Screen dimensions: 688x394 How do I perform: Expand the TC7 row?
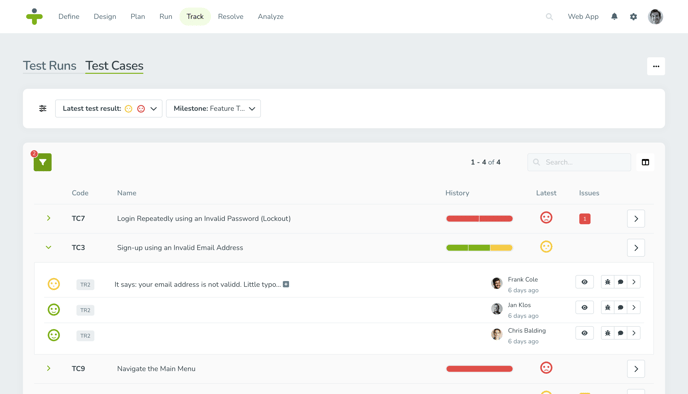pyautogui.click(x=48, y=218)
